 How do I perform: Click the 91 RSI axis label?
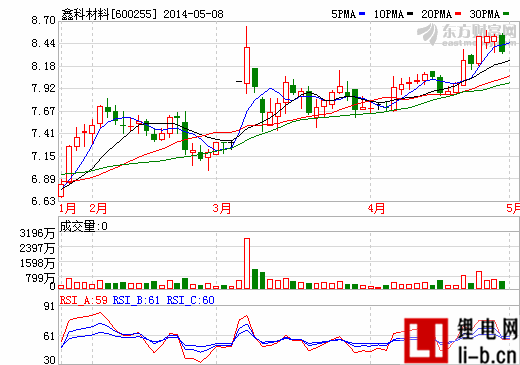(49, 306)
